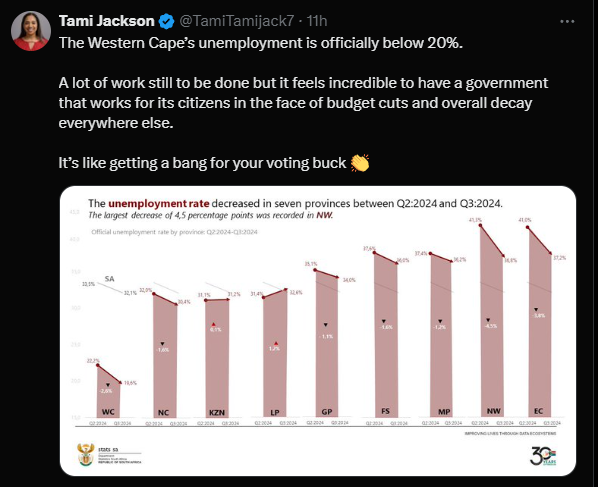Click the KZN bar in the chart

click(217, 358)
